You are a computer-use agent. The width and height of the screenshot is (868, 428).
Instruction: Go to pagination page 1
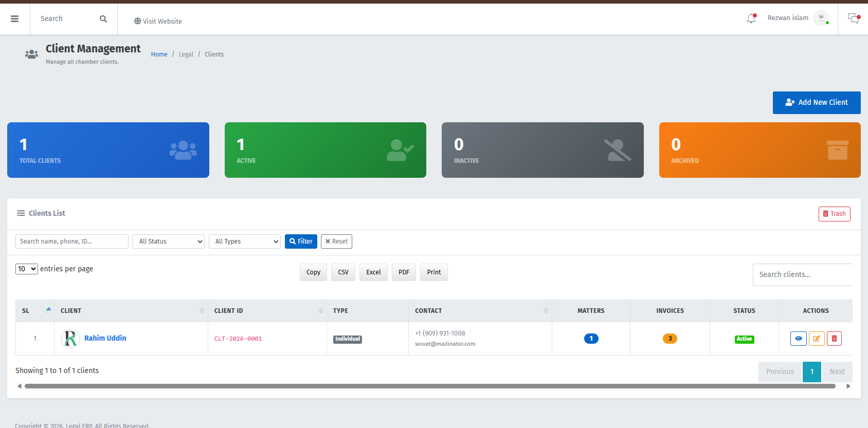point(812,372)
